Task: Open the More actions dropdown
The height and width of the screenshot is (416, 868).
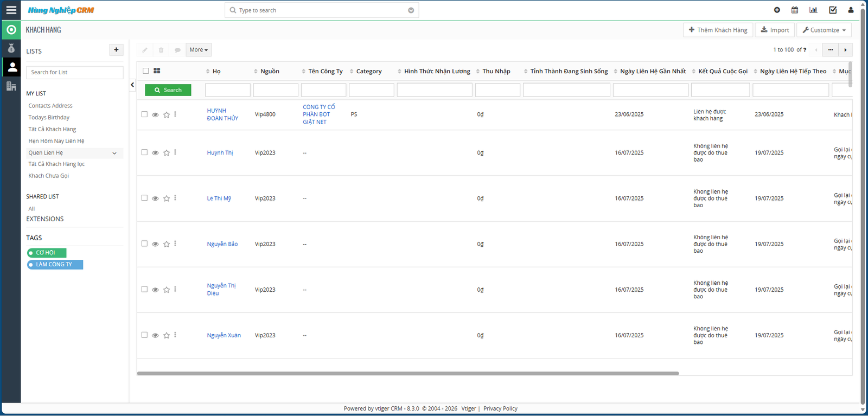Action: [199, 50]
